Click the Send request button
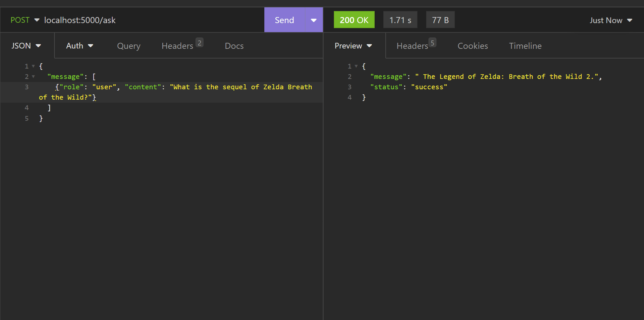 coord(284,20)
